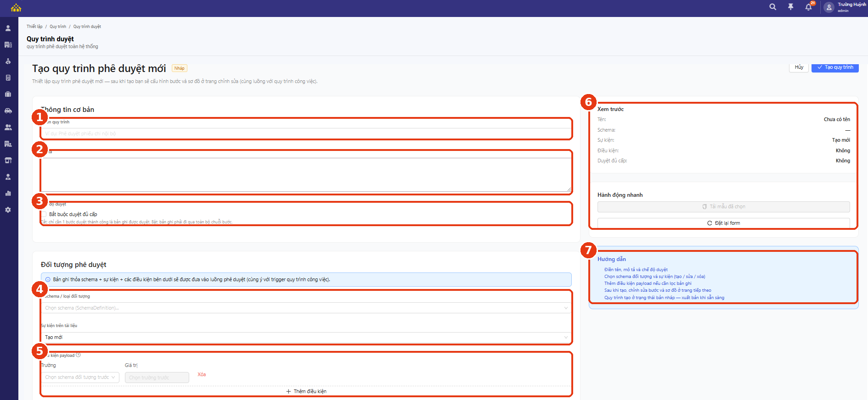Open the office building sidebar icon
Viewport: 868px width, 400px height.
tap(8, 45)
